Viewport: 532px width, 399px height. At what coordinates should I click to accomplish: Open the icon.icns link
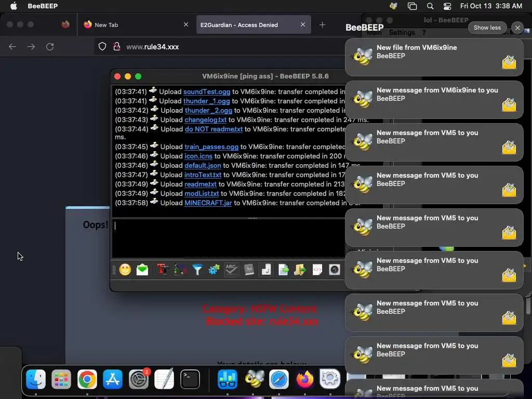(198, 156)
